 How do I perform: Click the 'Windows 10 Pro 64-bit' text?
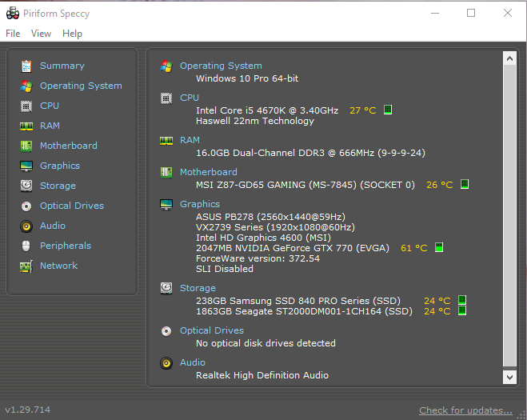pyautogui.click(x=247, y=78)
